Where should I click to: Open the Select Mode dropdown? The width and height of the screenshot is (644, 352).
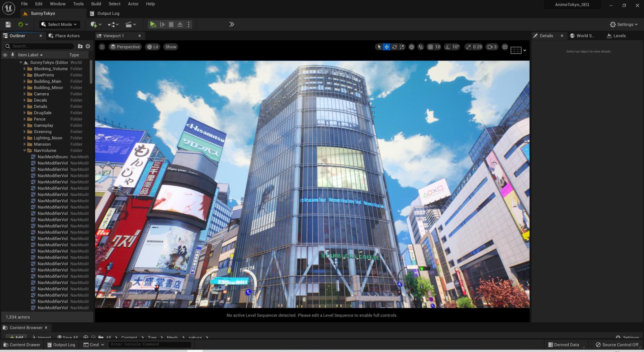click(x=60, y=24)
